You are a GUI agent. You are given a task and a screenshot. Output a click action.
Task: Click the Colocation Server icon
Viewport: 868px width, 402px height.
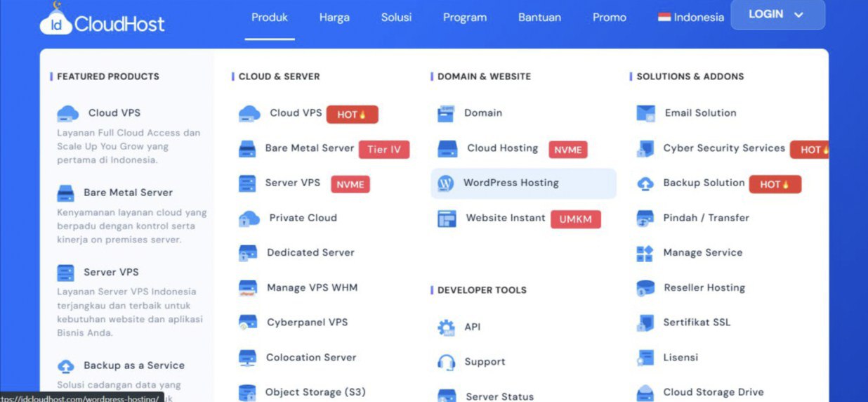pyautogui.click(x=247, y=358)
